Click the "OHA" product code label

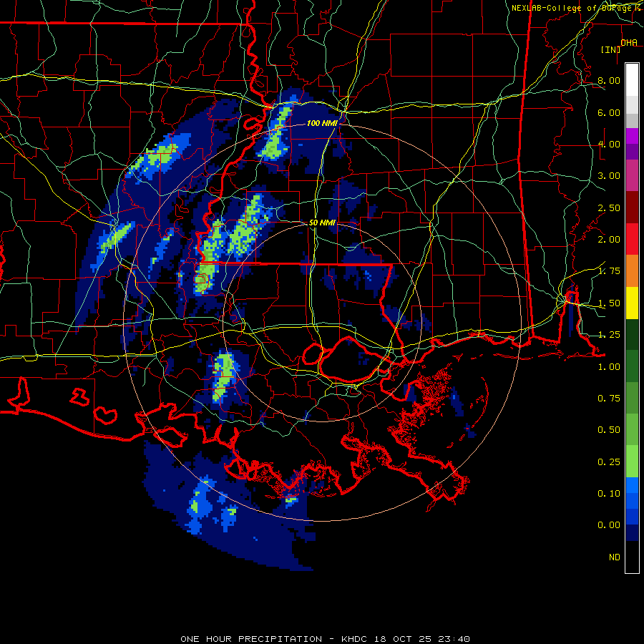(x=629, y=43)
